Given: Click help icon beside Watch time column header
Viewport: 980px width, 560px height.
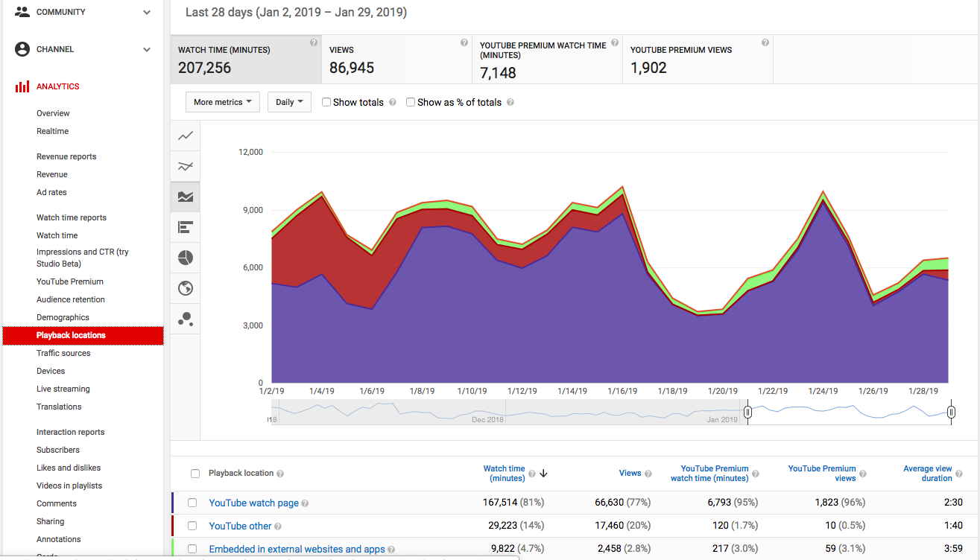Looking at the screenshot, I should click(x=532, y=474).
